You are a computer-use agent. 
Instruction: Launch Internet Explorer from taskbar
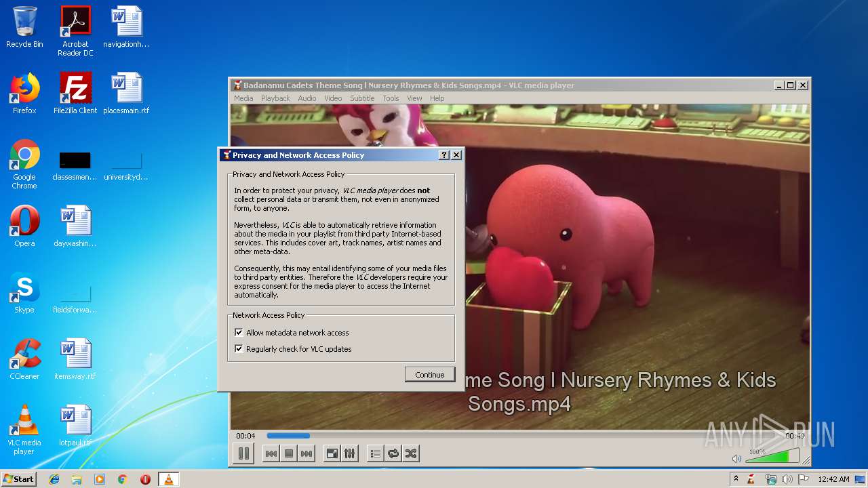click(54, 479)
